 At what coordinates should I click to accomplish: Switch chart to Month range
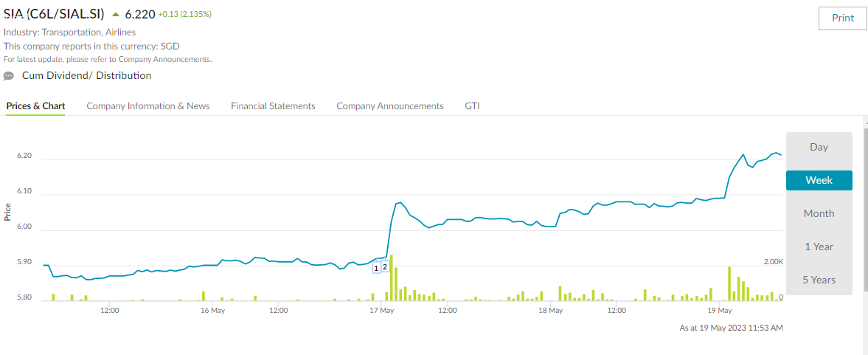pos(819,214)
